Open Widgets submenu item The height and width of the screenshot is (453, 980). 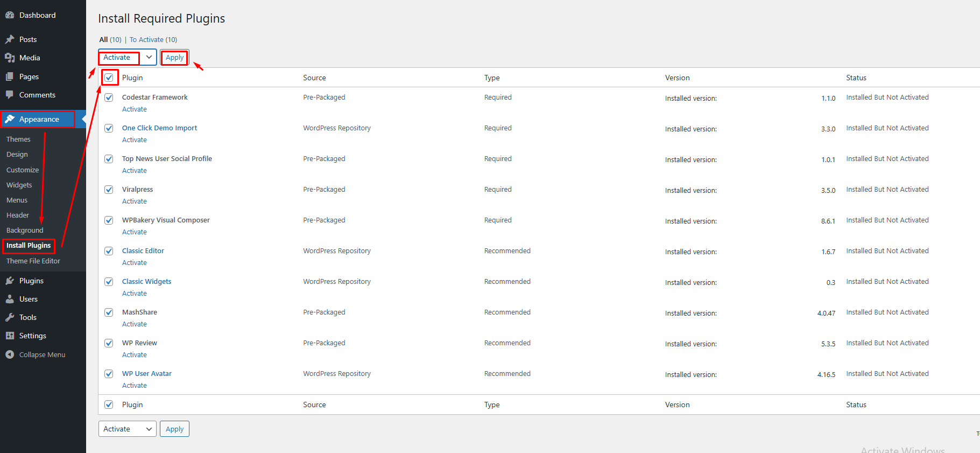tap(19, 185)
